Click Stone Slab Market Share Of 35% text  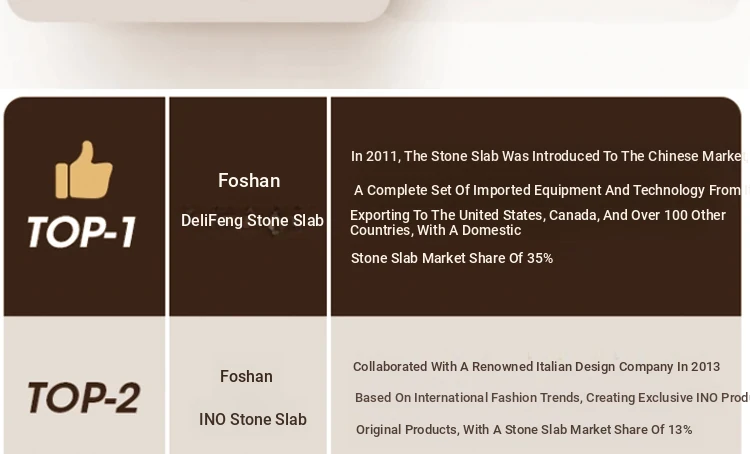click(452, 258)
